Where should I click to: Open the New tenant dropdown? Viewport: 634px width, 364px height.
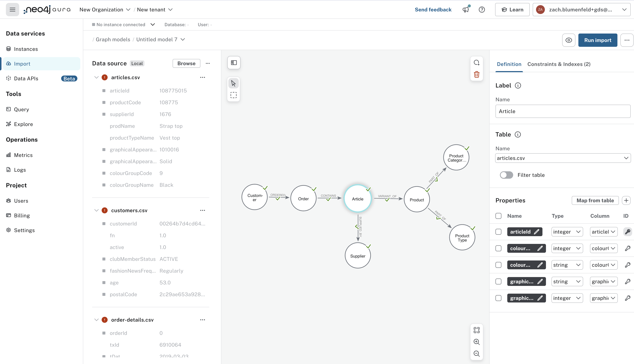tap(155, 10)
